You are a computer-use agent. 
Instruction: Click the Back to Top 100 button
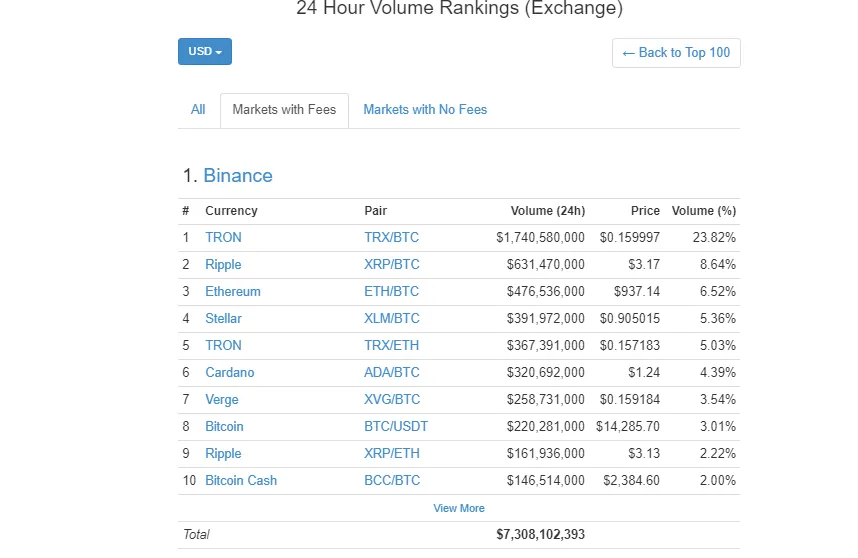point(676,53)
